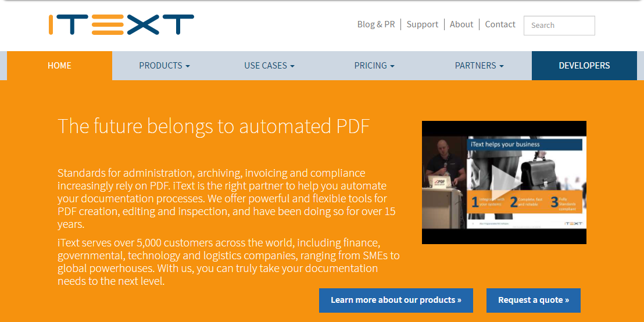Screen dimensions: 644x322
Task: Click Learn more about our products button
Action: coord(396,300)
